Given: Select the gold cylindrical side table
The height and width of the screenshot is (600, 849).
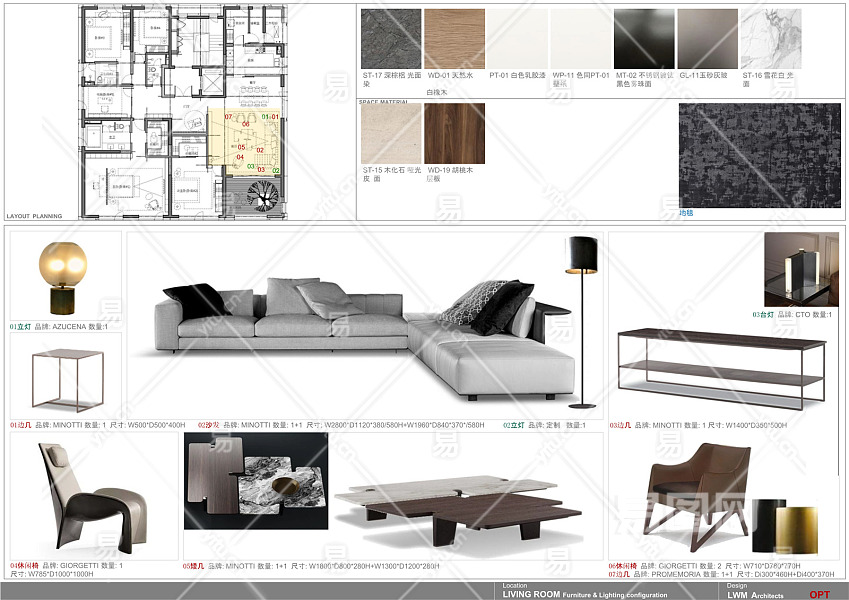Looking at the screenshot, I should coord(797,530).
